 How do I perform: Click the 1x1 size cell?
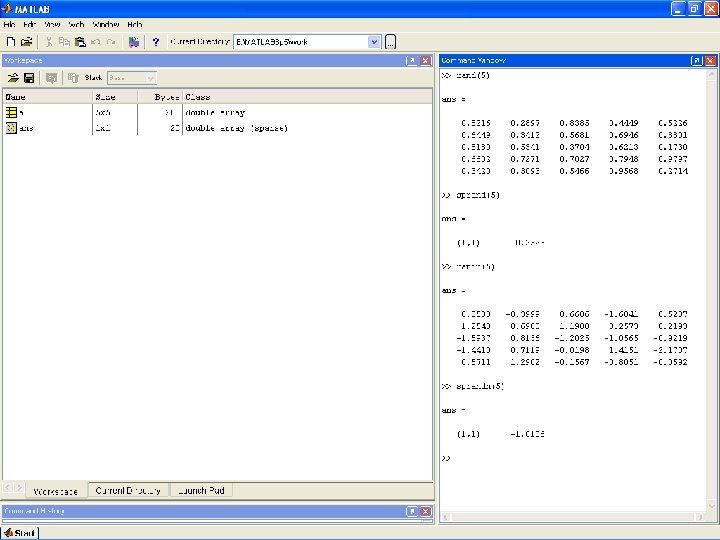[103, 128]
